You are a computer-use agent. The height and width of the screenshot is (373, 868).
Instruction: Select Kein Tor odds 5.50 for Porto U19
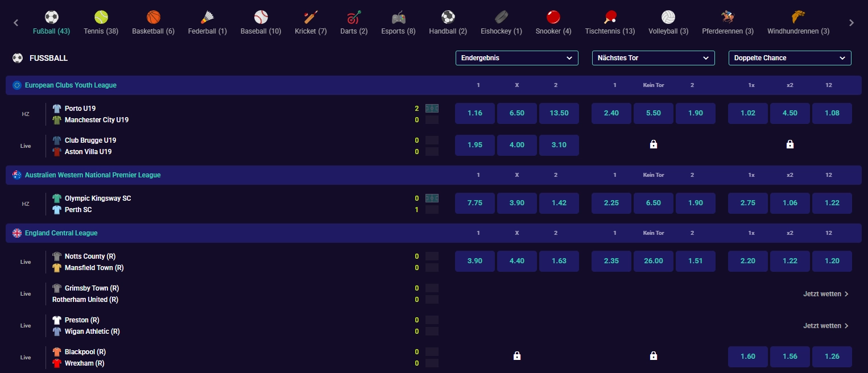[654, 113]
